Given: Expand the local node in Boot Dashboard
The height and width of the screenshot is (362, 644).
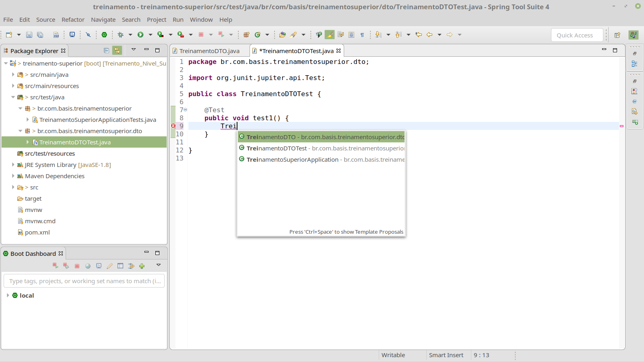Looking at the screenshot, I should click(8, 295).
